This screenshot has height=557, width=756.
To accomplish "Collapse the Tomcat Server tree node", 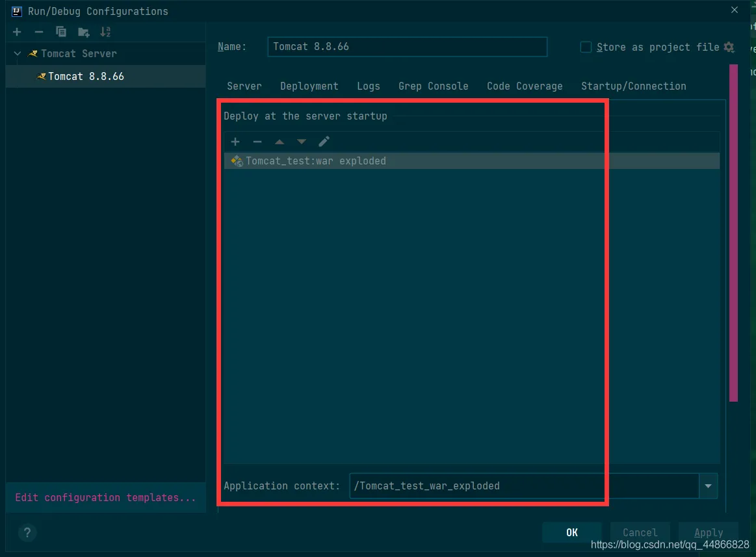I will 18,53.
